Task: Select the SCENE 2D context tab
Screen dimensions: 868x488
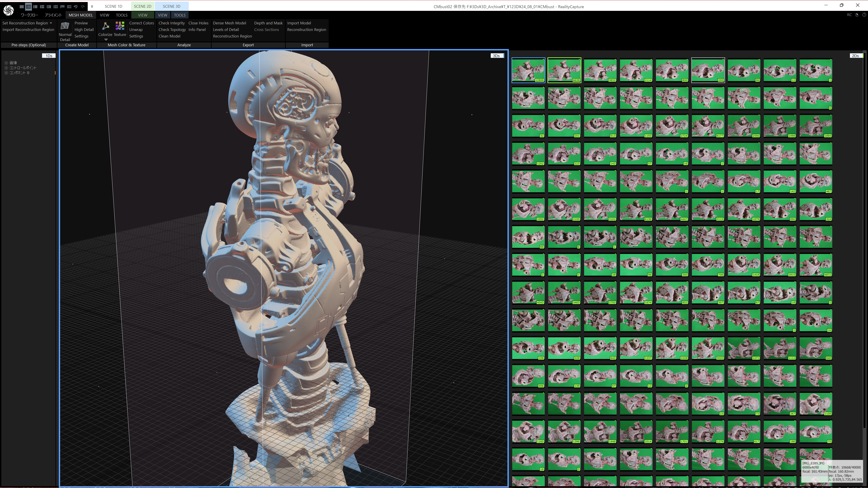Action: [x=143, y=6]
